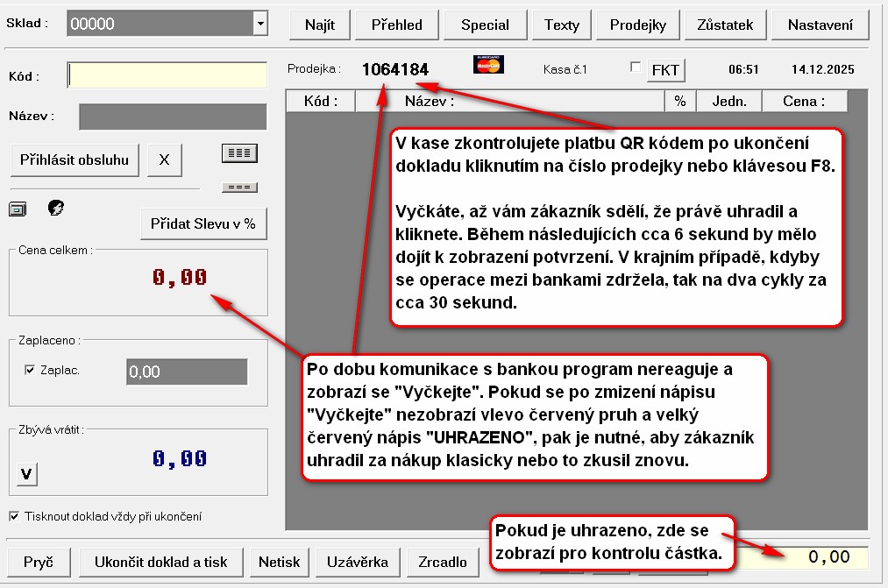Click the MasterCard payment card icon
Image resolution: width=888 pixels, height=588 pixels.
click(488, 64)
